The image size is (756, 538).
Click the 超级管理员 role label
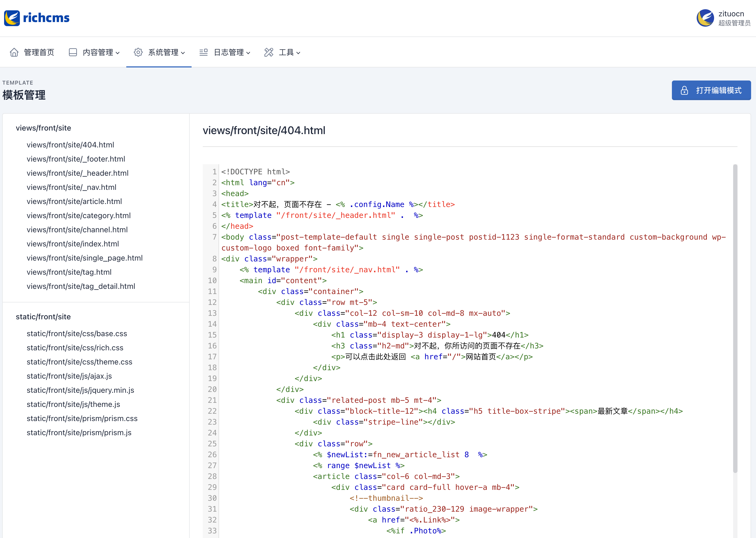pos(735,23)
